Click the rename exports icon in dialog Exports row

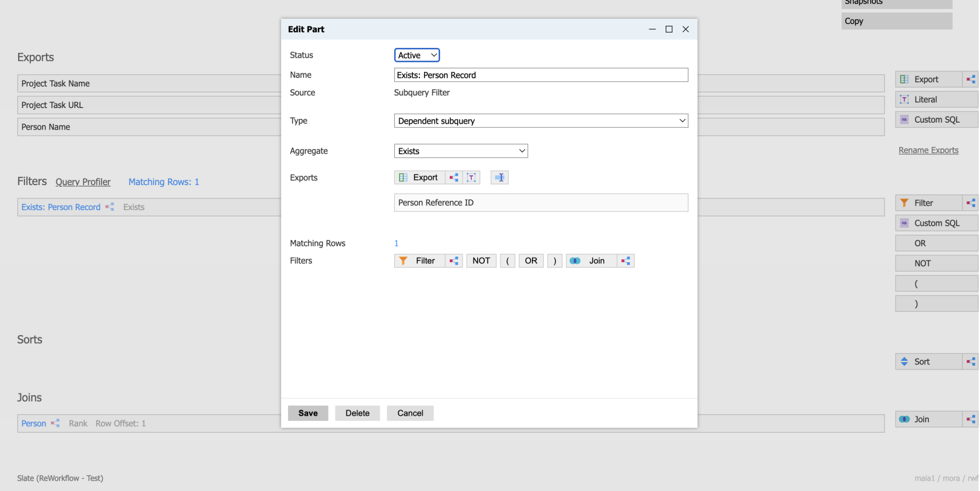tap(500, 177)
